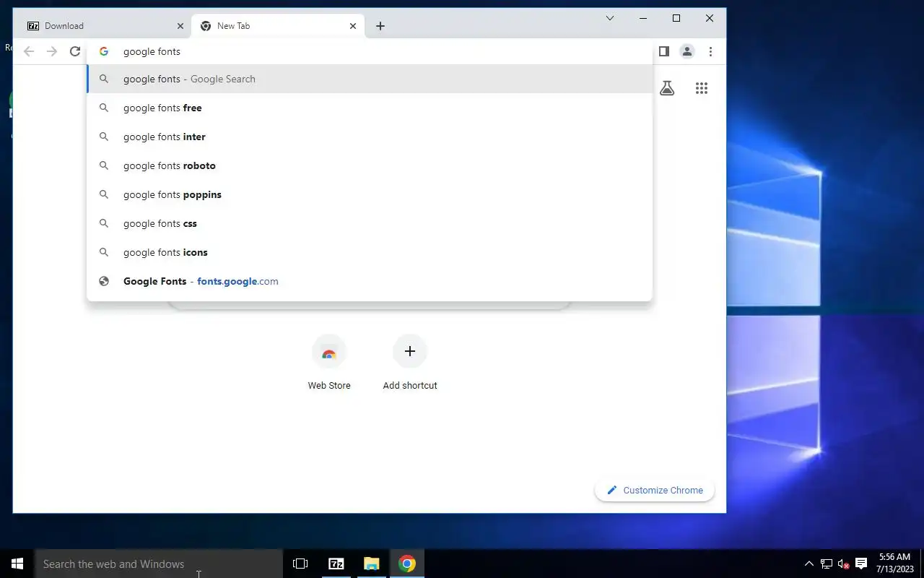
Task: Open the tab search dropdown arrow
Action: click(610, 18)
